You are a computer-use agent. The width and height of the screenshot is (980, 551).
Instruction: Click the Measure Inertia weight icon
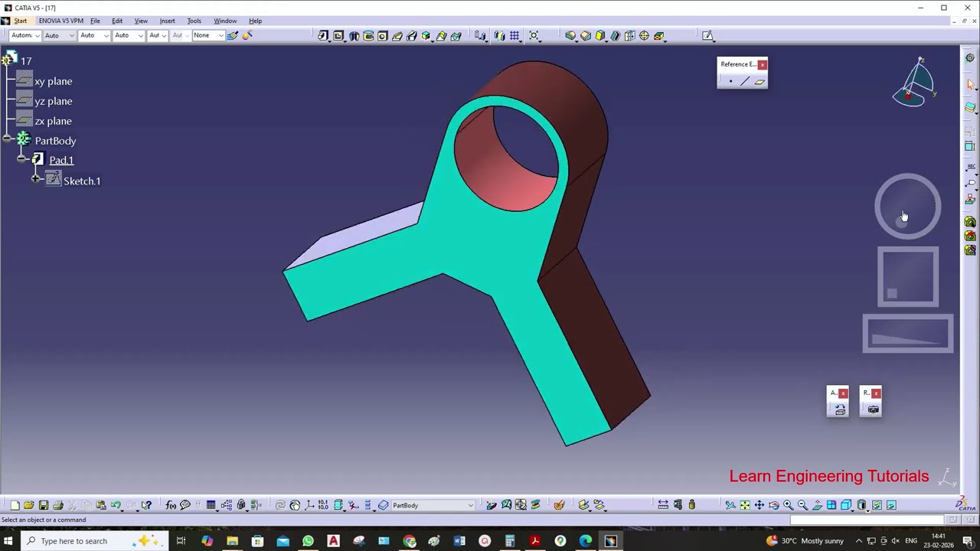692,505
